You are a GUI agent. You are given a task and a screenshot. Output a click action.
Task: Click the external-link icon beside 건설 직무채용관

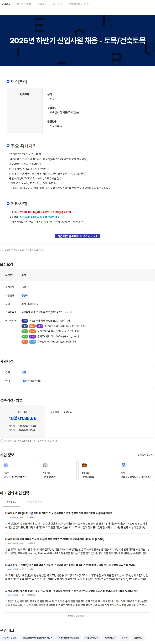tap(87, 4)
